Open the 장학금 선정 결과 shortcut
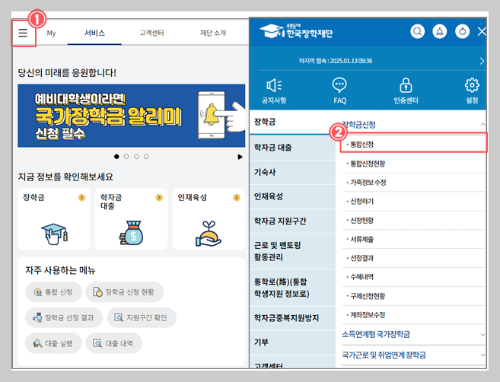 tap(64, 317)
